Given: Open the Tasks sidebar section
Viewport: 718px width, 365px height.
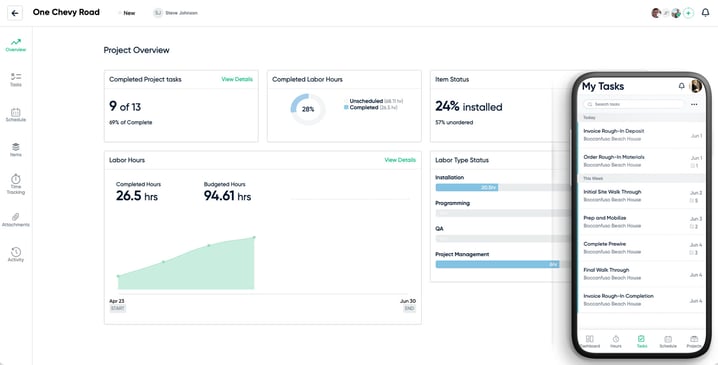Looking at the screenshot, I should [16, 80].
